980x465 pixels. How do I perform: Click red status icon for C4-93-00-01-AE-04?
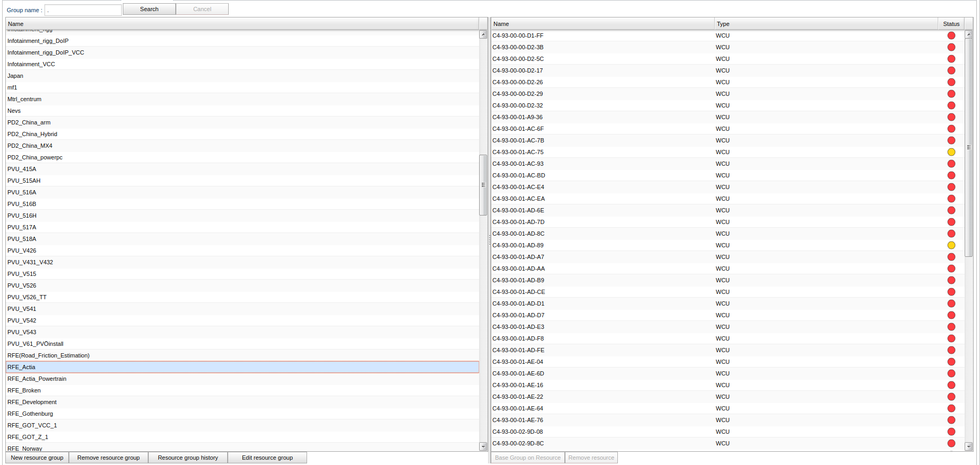point(951,362)
